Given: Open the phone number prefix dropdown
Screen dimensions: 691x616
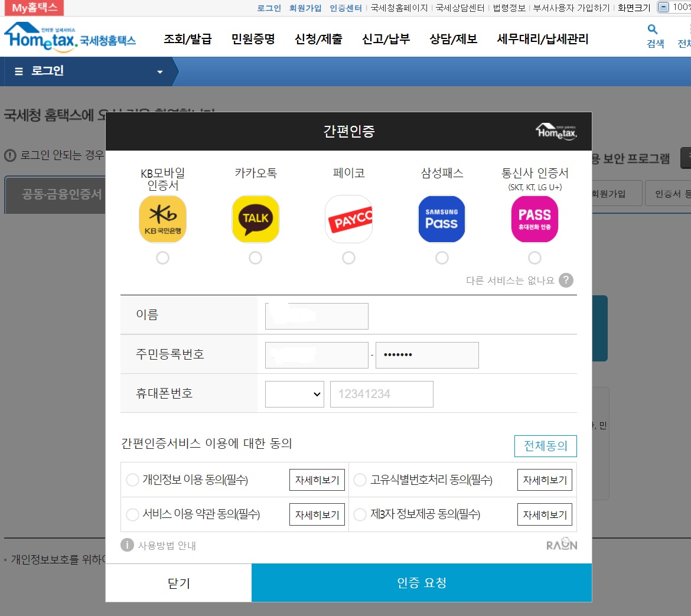Looking at the screenshot, I should pos(294,394).
